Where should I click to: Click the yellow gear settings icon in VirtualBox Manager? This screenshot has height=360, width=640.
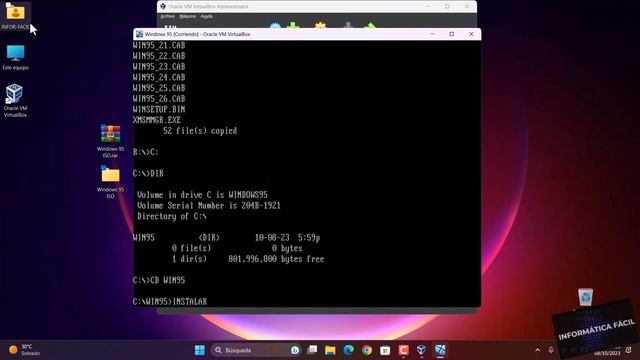point(320,26)
